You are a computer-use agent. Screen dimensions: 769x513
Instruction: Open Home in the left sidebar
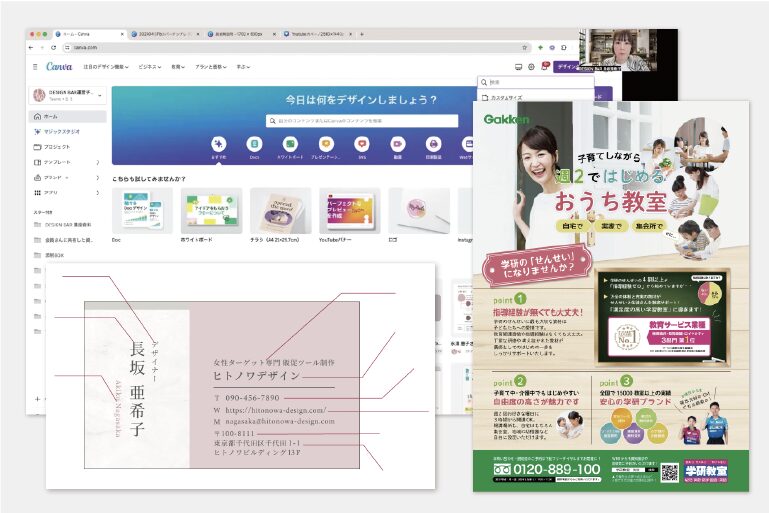(50, 117)
